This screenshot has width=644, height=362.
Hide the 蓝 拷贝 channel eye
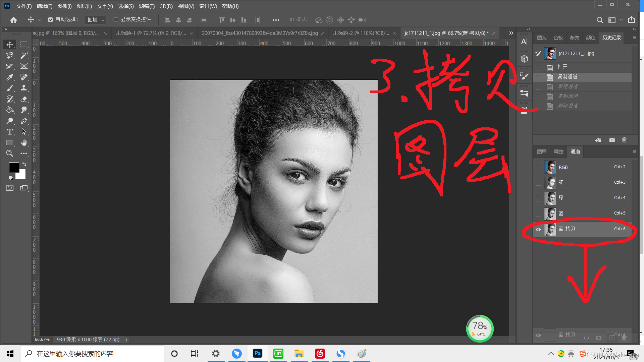click(538, 229)
